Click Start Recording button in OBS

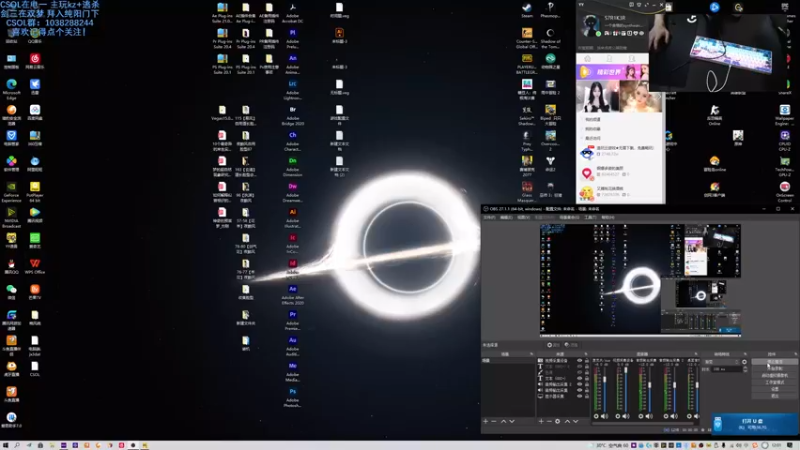click(774, 368)
